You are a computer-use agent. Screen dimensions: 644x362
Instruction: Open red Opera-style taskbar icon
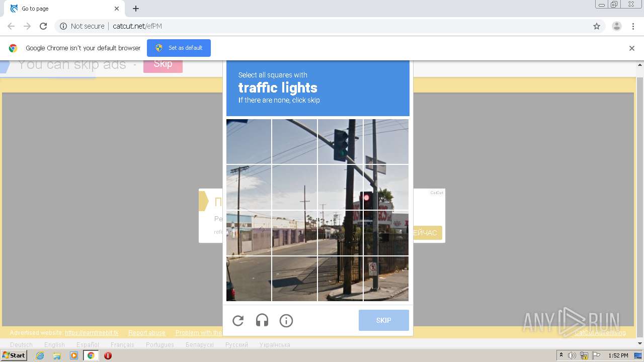pos(108,355)
